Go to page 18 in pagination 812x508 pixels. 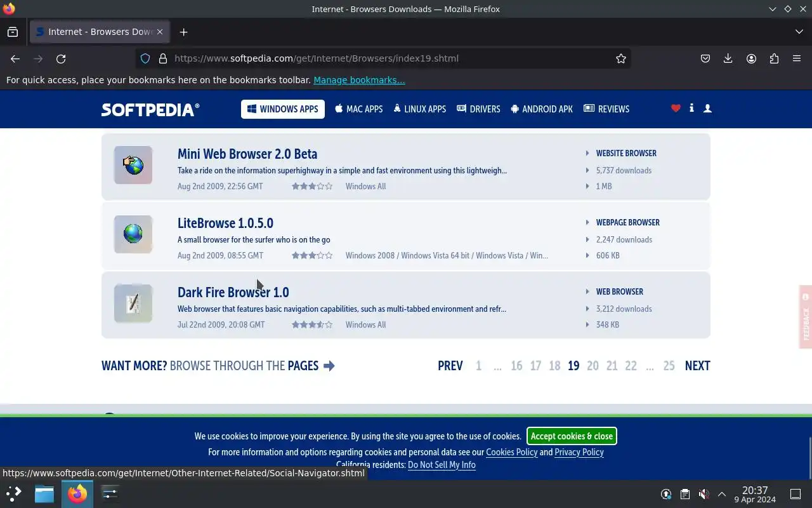pos(554,366)
